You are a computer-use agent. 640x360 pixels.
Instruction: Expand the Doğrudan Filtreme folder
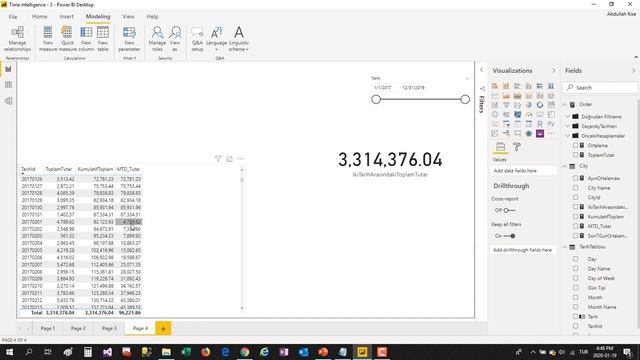(x=568, y=117)
